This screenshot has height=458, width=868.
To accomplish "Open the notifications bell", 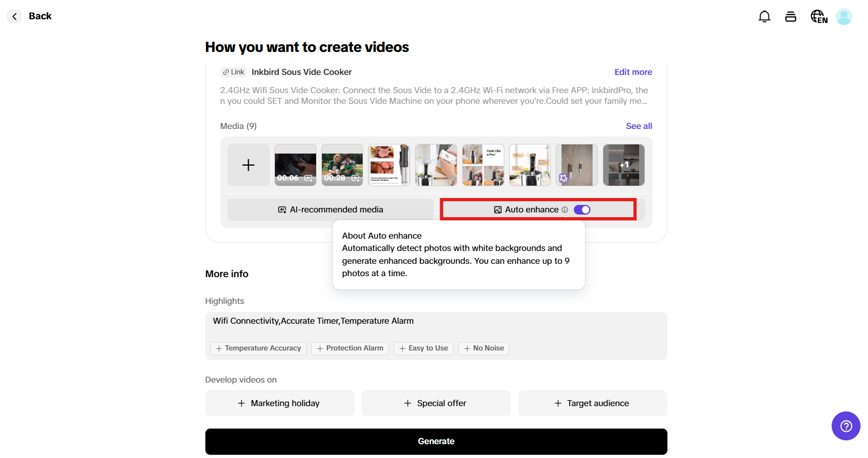I will click(764, 17).
